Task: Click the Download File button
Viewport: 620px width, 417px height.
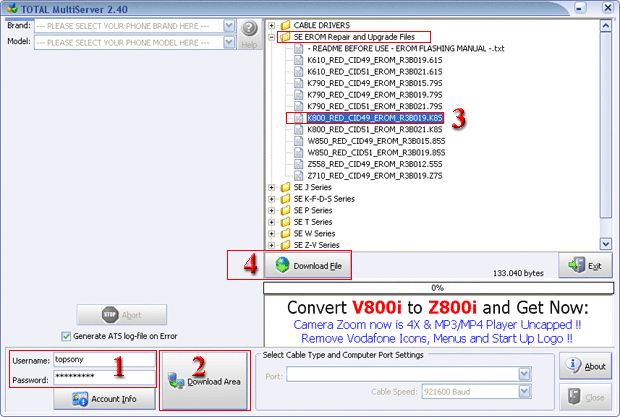Action: pyautogui.click(x=308, y=266)
